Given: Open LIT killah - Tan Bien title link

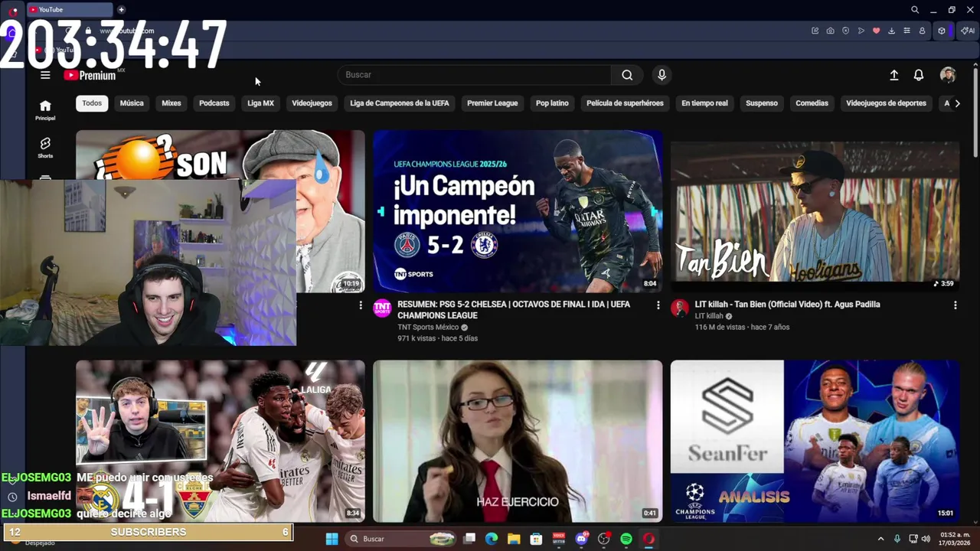Looking at the screenshot, I should point(787,305).
